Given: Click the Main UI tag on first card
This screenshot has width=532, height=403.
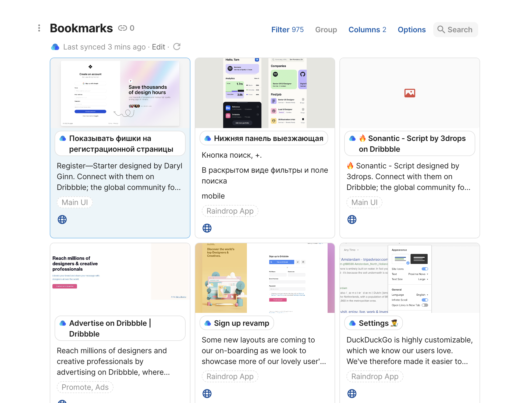Looking at the screenshot, I should coord(75,202).
